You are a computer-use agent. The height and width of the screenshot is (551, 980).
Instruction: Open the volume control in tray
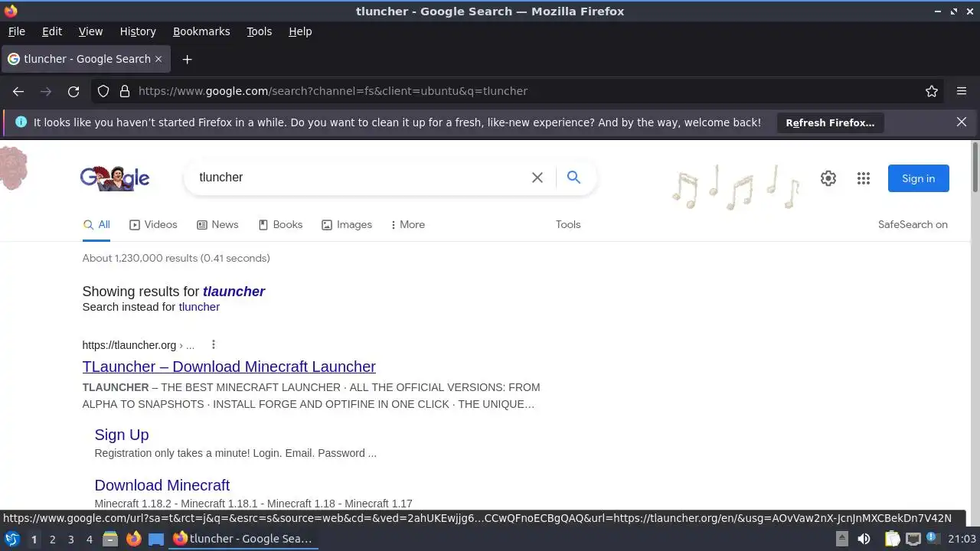(864, 539)
